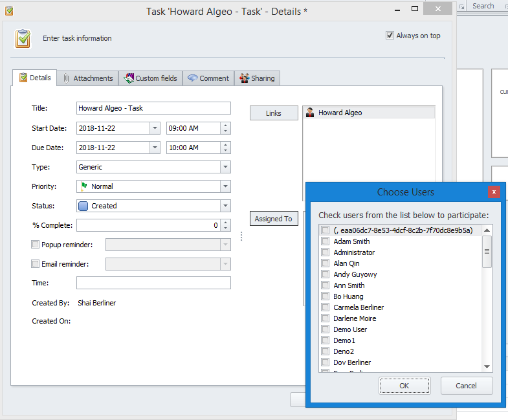Click the user list vertical scrollbar thumb

487,251
